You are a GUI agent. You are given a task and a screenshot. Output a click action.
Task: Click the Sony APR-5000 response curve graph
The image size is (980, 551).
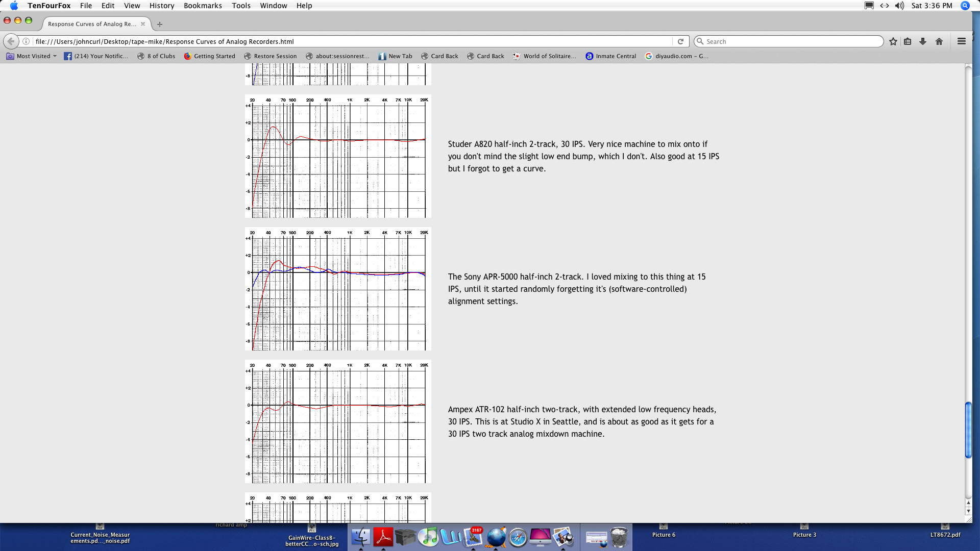[338, 289]
